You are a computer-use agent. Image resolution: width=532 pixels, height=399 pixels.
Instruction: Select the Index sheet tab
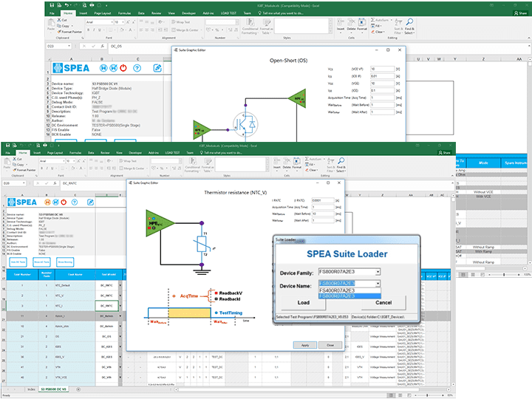tap(31, 389)
